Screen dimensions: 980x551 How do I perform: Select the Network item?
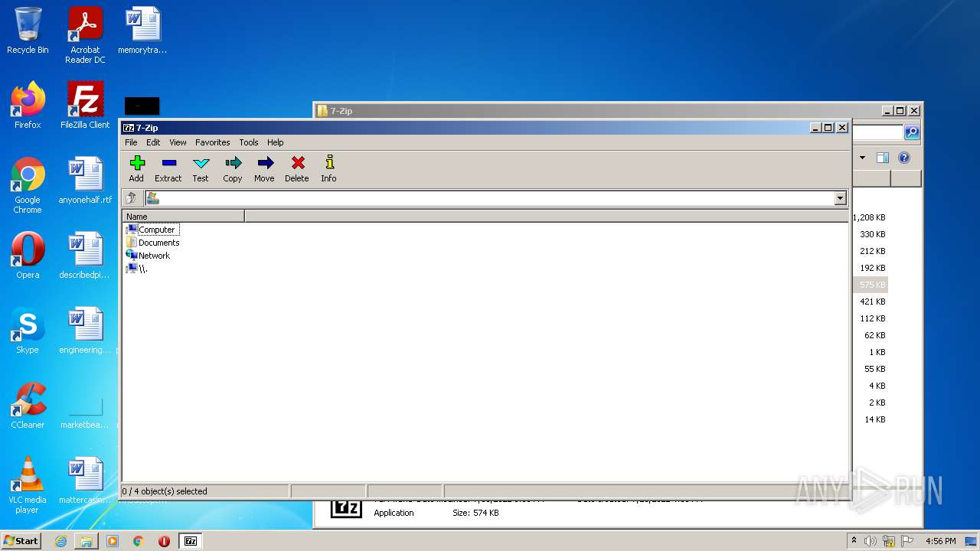point(148,256)
